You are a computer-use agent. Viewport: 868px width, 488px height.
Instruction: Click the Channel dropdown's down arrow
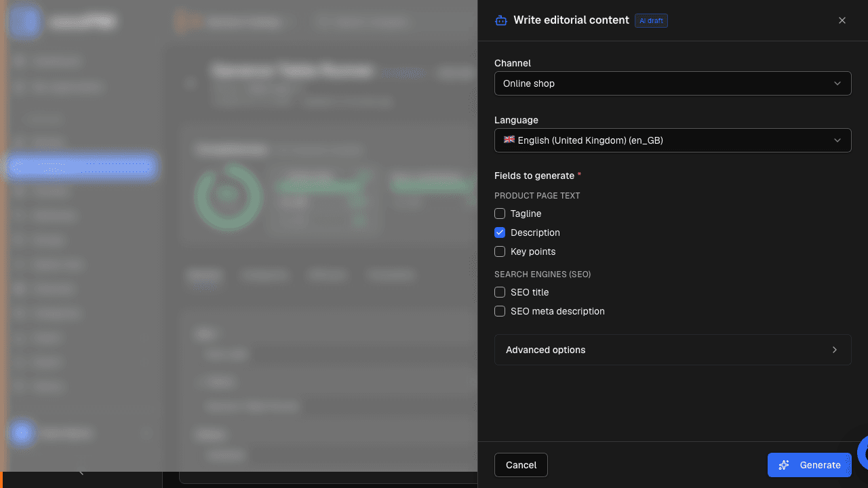[837, 83]
